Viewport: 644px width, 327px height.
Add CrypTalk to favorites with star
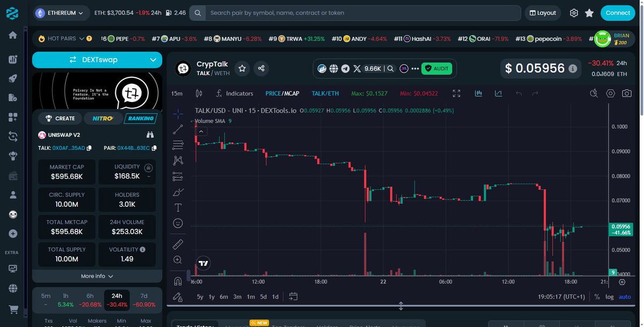[x=243, y=68]
